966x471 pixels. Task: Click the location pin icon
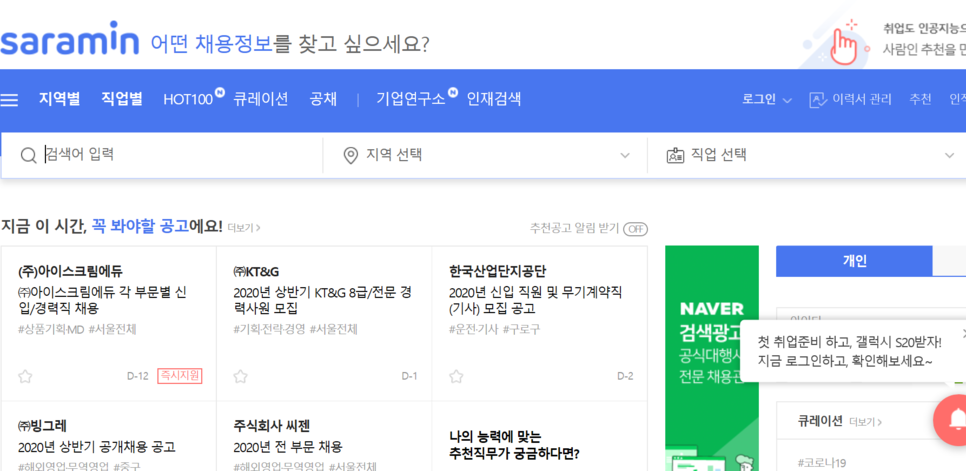(x=351, y=156)
